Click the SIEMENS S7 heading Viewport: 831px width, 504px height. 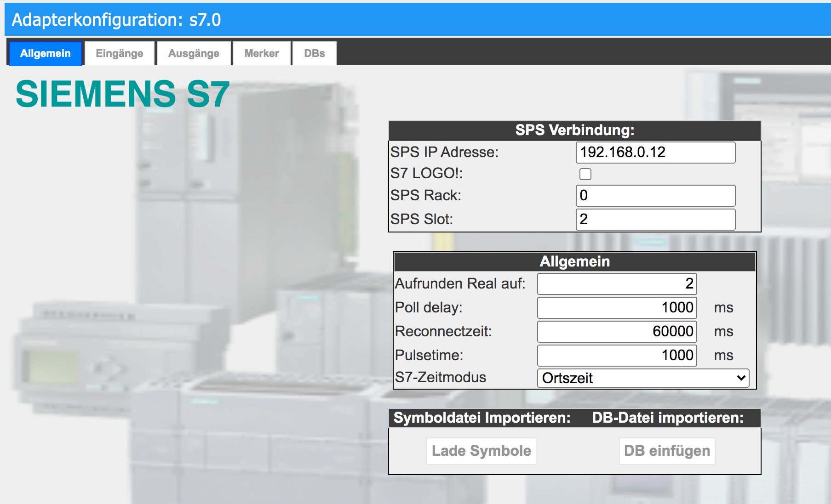(x=123, y=94)
